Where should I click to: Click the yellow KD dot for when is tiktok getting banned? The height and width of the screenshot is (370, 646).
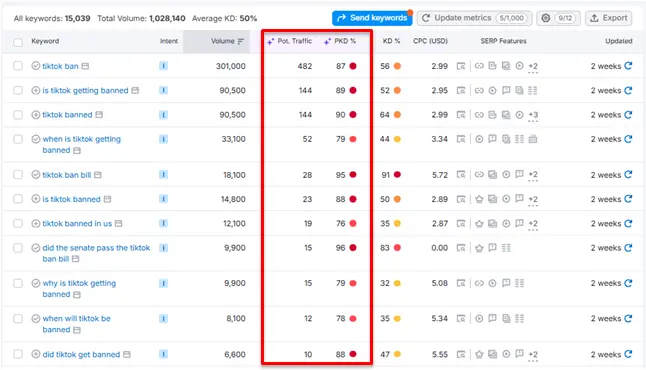[x=397, y=139]
